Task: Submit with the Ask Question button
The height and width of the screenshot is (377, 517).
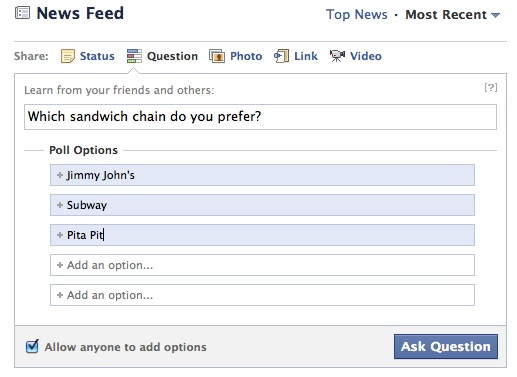Action: pos(446,347)
